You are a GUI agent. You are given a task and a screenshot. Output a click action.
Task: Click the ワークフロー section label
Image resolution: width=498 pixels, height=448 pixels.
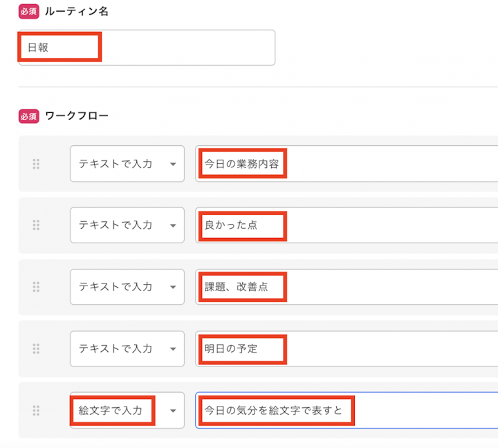(x=76, y=116)
